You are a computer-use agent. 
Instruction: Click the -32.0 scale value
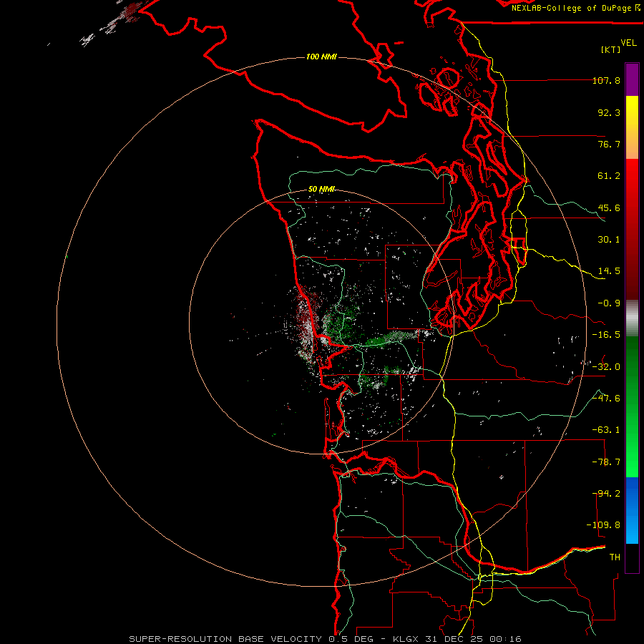coord(606,367)
